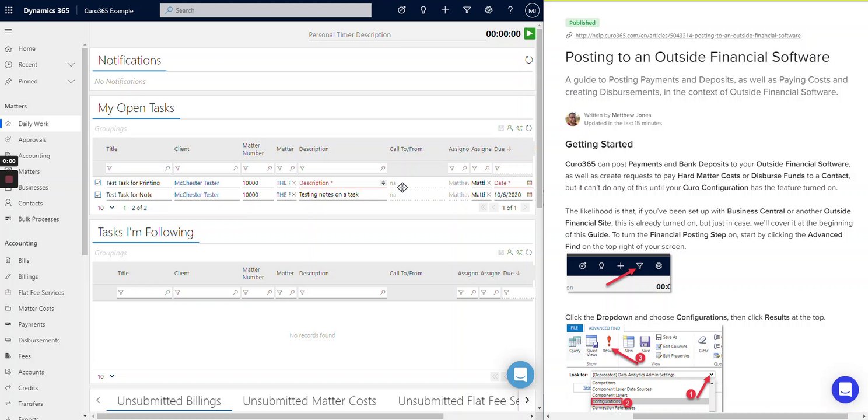This screenshot has width=868, height=420.
Task: Open Advanced Find funnel icon in header
Action: pyautogui.click(x=467, y=10)
